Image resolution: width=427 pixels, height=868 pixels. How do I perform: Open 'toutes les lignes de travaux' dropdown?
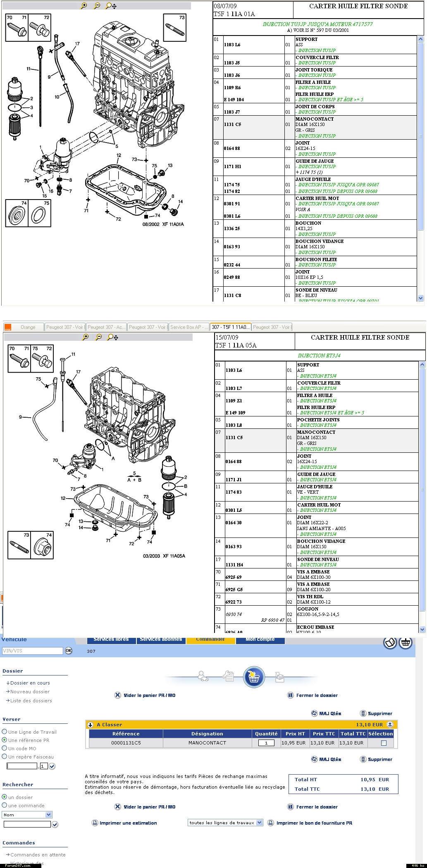pyautogui.click(x=225, y=823)
